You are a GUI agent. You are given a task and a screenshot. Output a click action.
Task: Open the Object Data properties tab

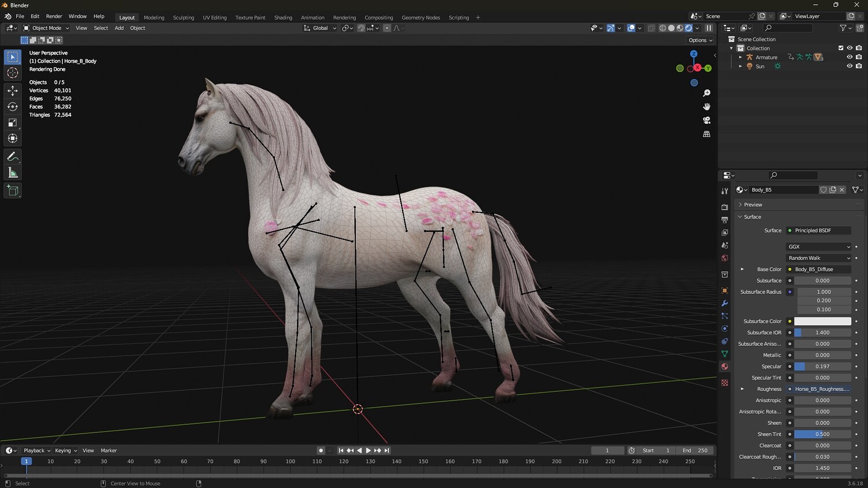(x=724, y=354)
